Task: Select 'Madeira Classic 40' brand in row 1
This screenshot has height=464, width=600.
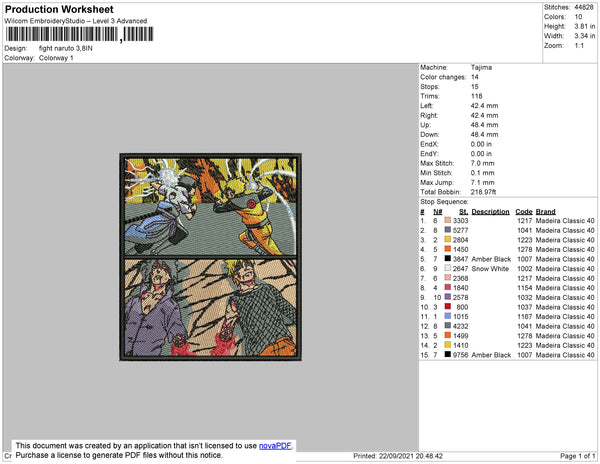Action: (x=565, y=221)
